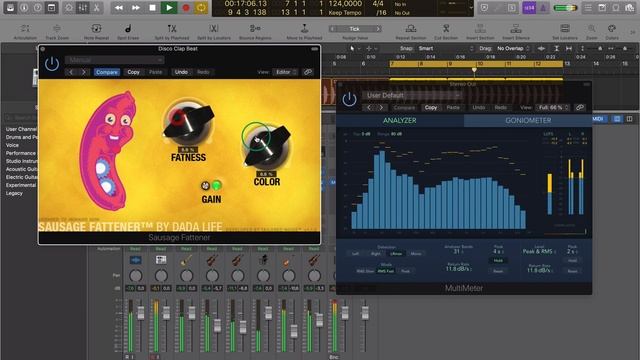The height and width of the screenshot is (360, 640).
Task: Click the FATNESS knob
Action: pos(188,122)
